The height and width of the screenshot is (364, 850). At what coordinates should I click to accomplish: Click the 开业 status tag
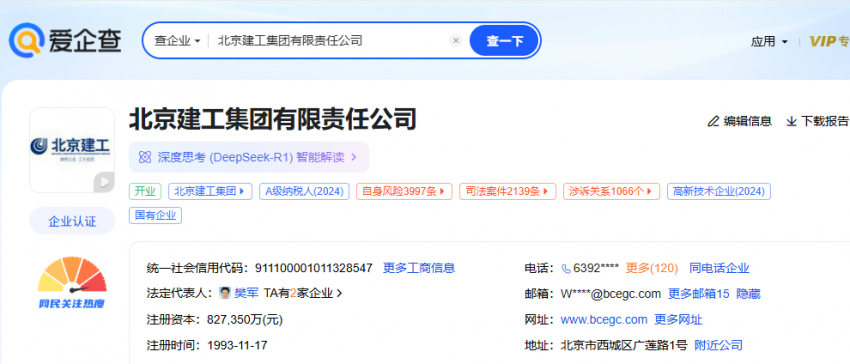(x=145, y=191)
